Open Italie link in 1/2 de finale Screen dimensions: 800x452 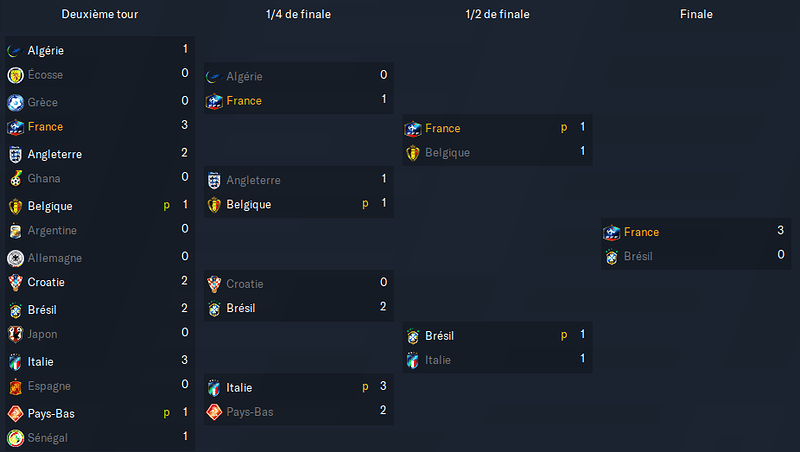tap(438, 360)
